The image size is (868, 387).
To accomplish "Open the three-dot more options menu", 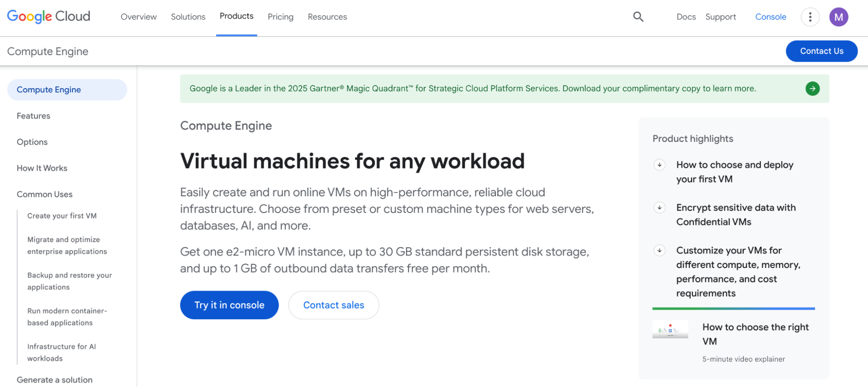I will click(810, 17).
